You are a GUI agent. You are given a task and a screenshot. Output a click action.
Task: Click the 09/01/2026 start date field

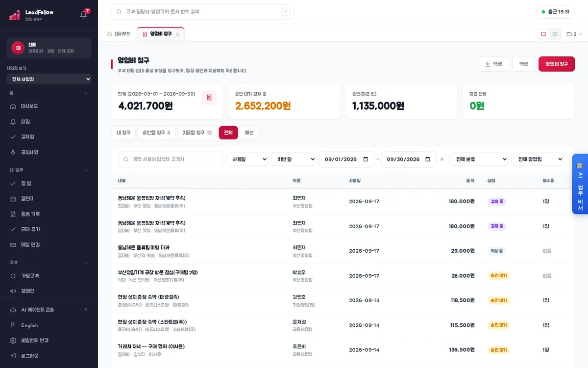coord(346,159)
